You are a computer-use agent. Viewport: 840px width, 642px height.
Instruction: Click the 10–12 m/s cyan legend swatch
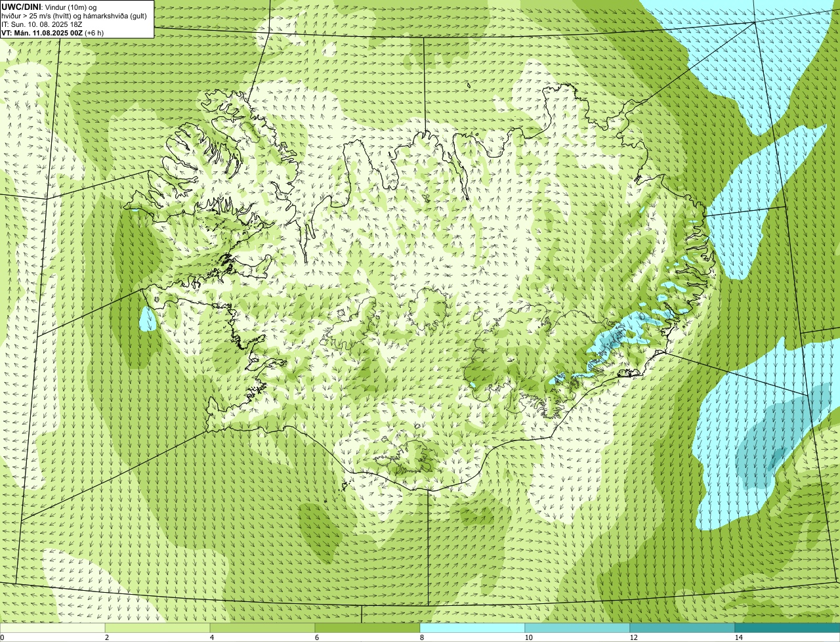coord(577,628)
